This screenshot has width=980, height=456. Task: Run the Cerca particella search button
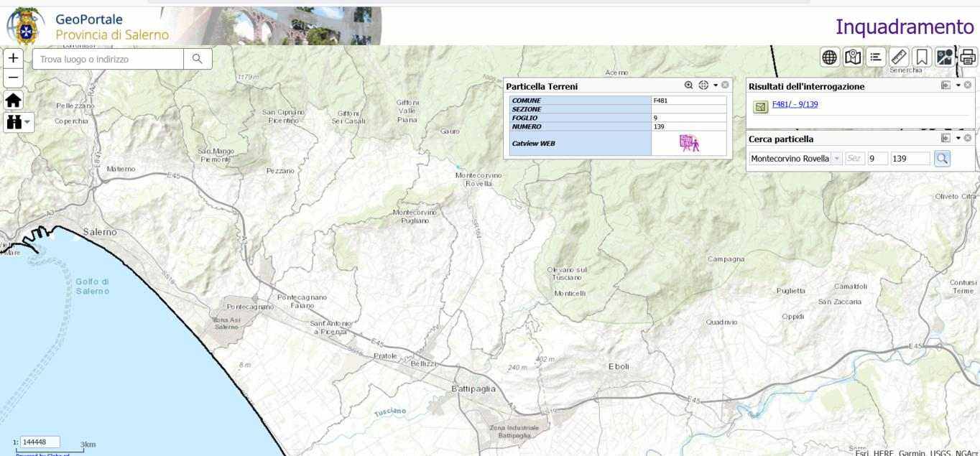pos(942,159)
